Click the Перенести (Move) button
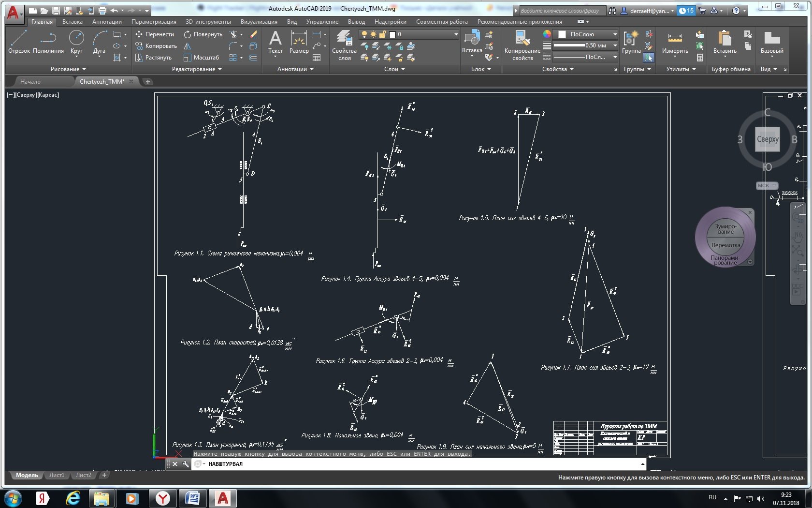812x508 pixels. [155, 34]
